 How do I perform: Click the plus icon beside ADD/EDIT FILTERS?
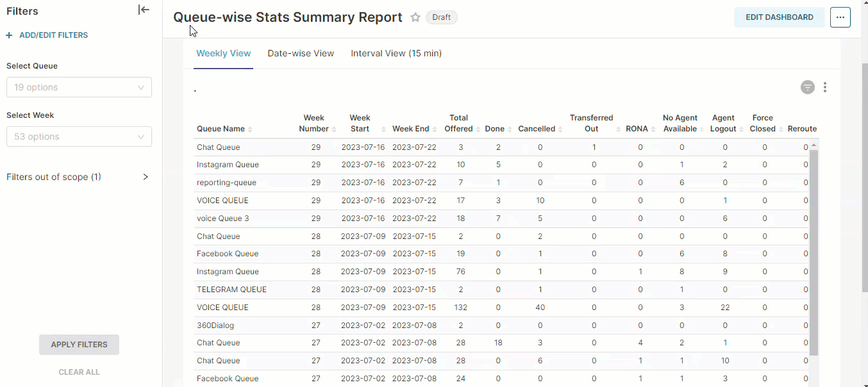coord(8,35)
